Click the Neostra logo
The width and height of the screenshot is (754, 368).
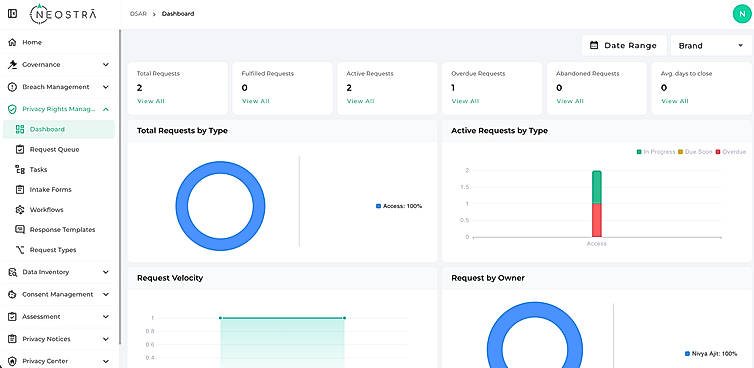click(x=63, y=14)
